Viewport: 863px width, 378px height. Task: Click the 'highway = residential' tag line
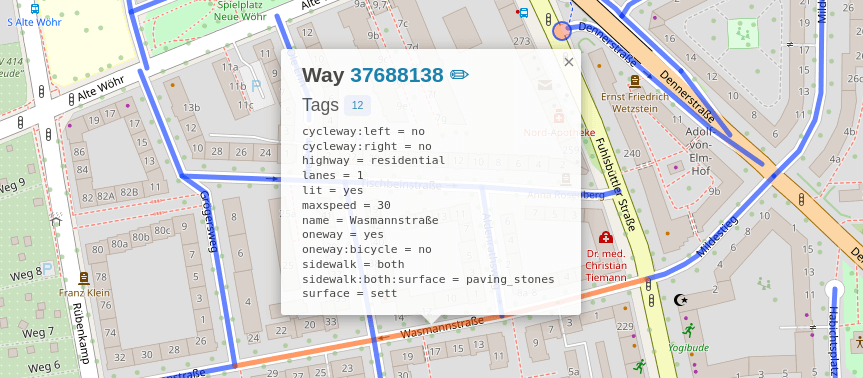tap(373, 161)
